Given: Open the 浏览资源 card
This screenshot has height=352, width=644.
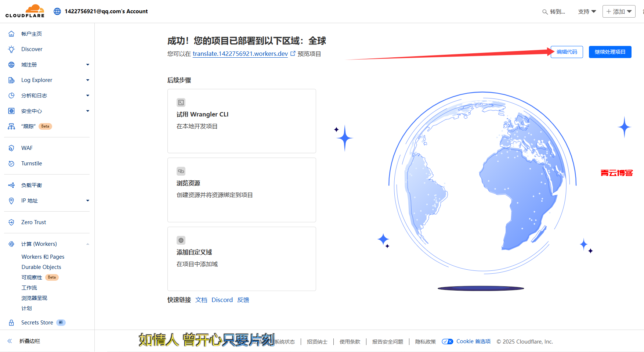Looking at the screenshot, I should [242, 190].
